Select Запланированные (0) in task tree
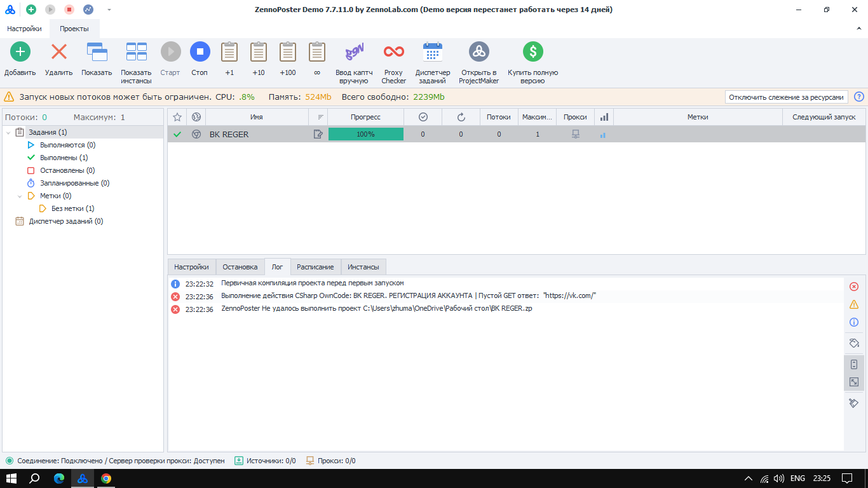The height and width of the screenshot is (488, 868). pyautogui.click(x=74, y=183)
